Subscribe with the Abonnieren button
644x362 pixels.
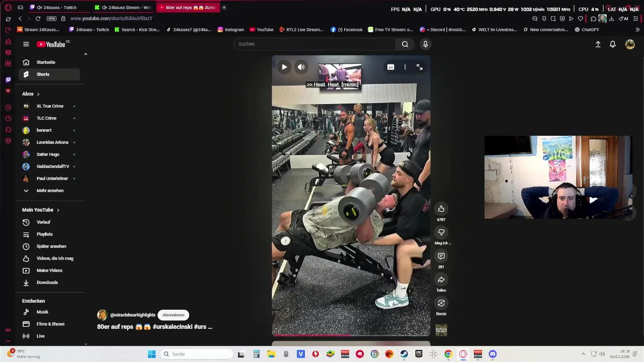pos(173,315)
